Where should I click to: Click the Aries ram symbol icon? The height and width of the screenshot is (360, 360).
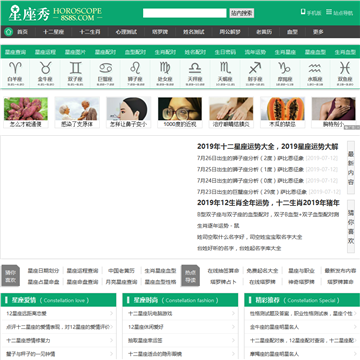[16, 68]
